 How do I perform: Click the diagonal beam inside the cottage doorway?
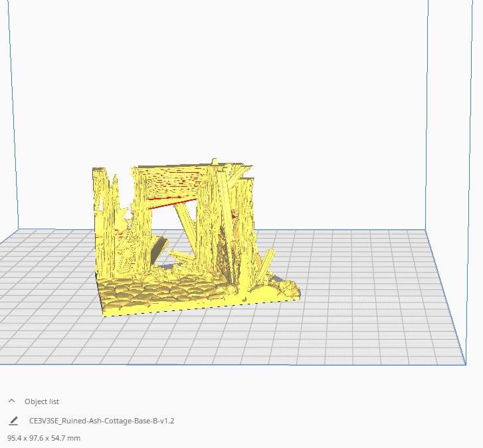[185, 226]
